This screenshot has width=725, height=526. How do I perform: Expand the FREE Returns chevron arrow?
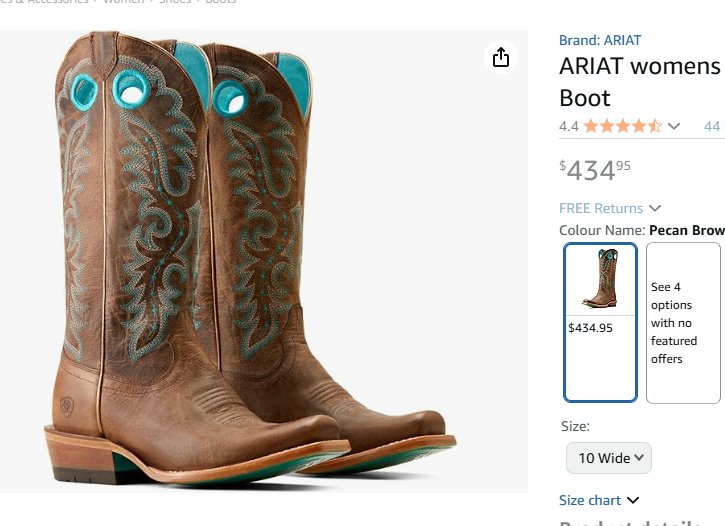(655, 208)
